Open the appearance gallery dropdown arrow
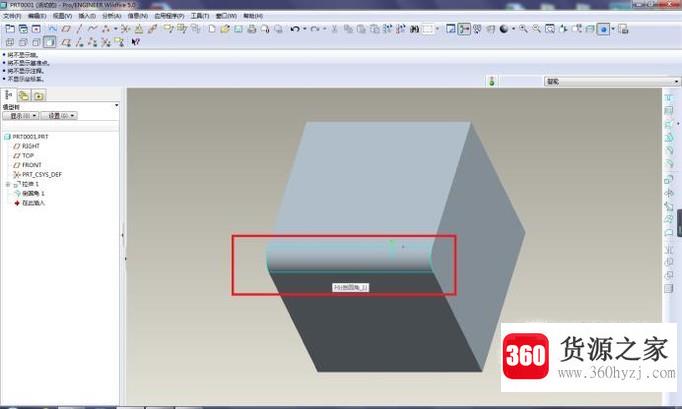This screenshot has width=682, height=409. click(x=514, y=29)
